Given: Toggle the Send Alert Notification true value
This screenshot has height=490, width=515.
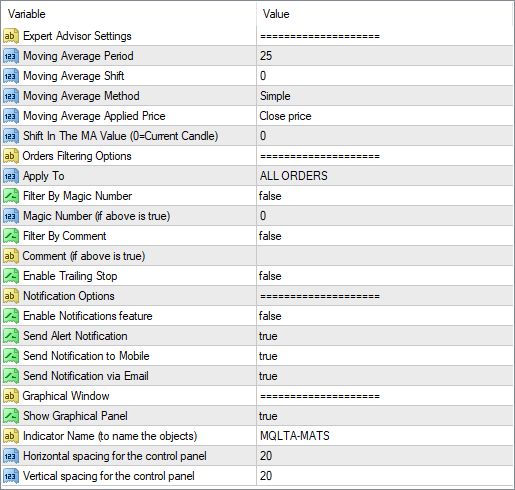Looking at the screenshot, I should tap(385, 336).
